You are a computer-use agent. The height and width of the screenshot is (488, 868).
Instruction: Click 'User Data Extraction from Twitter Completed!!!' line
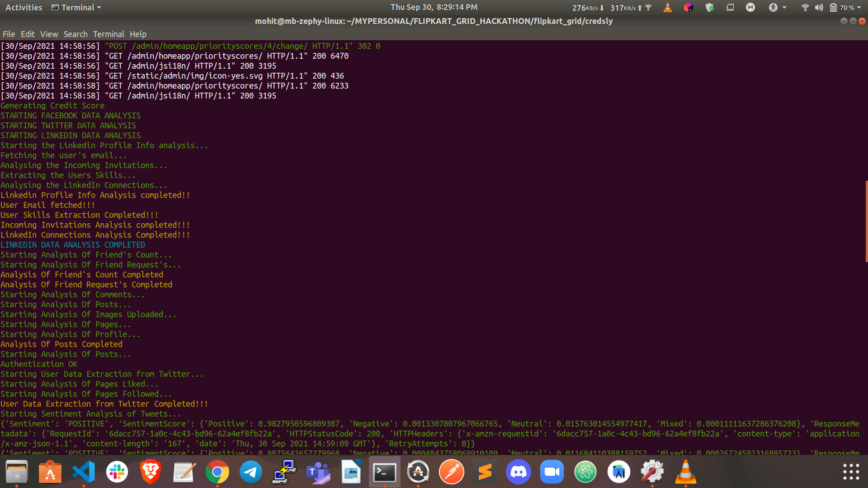coord(104,404)
